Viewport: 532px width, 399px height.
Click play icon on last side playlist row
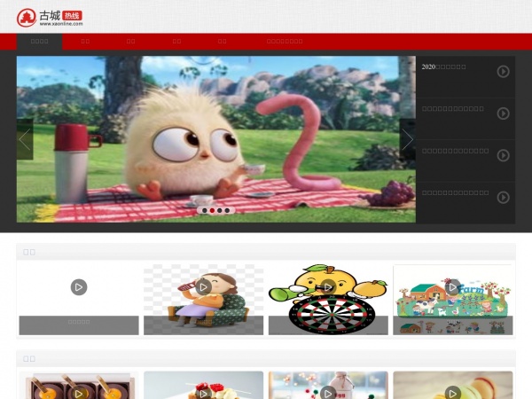(x=503, y=197)
